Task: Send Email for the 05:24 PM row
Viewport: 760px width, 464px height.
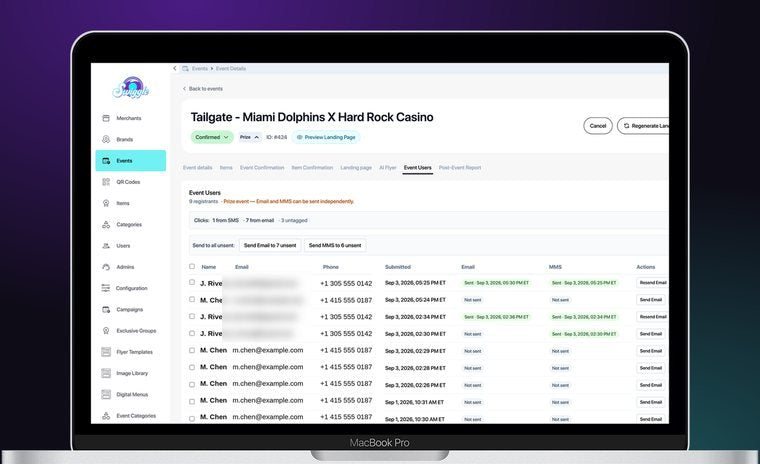Action: 650,300
